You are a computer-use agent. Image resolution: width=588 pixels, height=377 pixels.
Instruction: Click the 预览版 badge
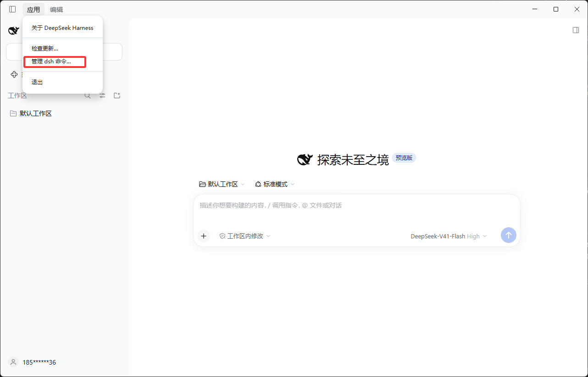click(x=404, y=158)
